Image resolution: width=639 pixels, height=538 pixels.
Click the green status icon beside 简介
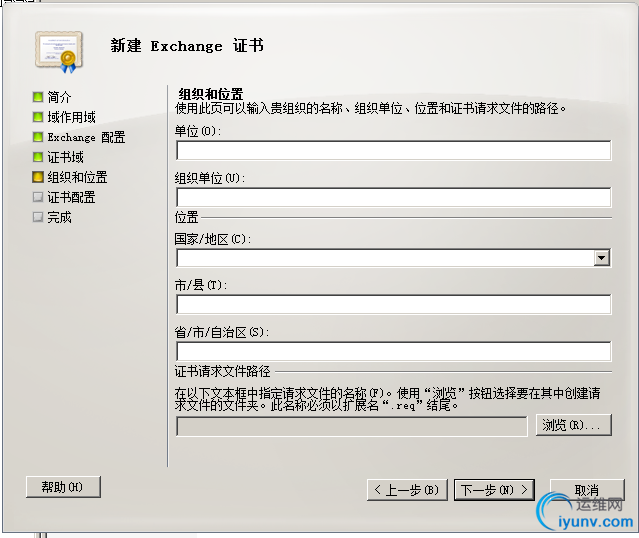tap(37, 97)
